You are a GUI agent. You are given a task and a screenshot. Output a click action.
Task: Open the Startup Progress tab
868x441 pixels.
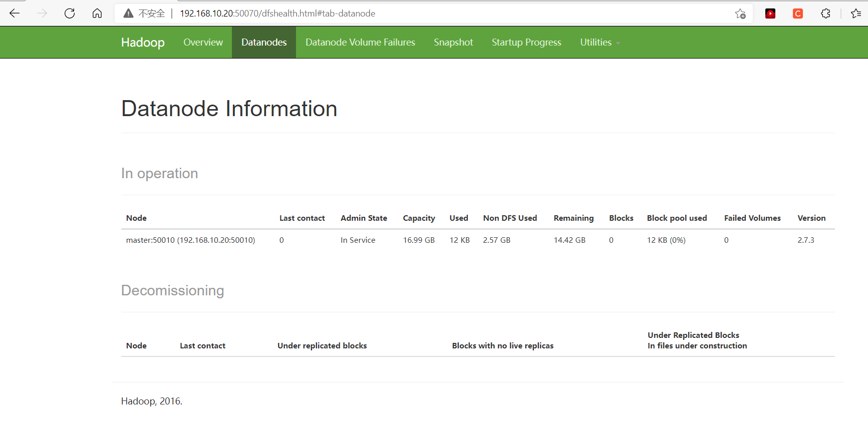526,43
